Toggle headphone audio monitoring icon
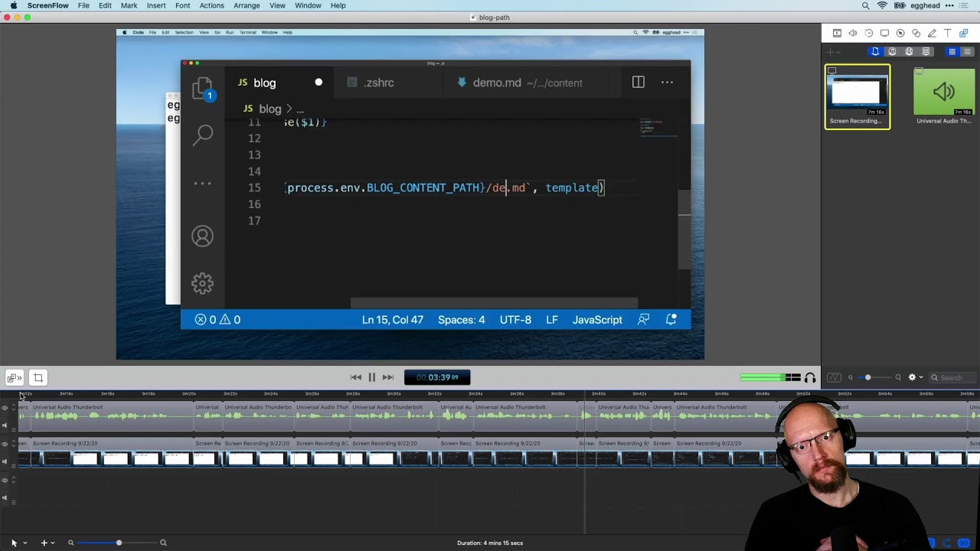980x551 pixels. click(810, 377)
